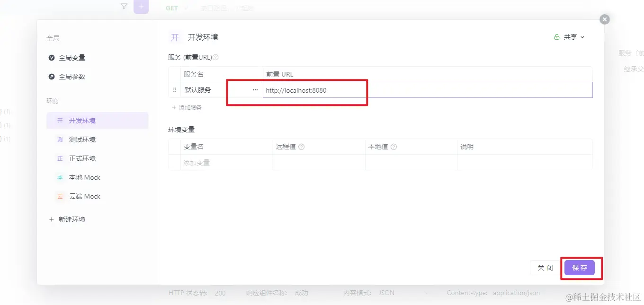Screen dimensions: 644x305
Task: Click the green lock icon beside 共享
Action: (x=557, y=37)
